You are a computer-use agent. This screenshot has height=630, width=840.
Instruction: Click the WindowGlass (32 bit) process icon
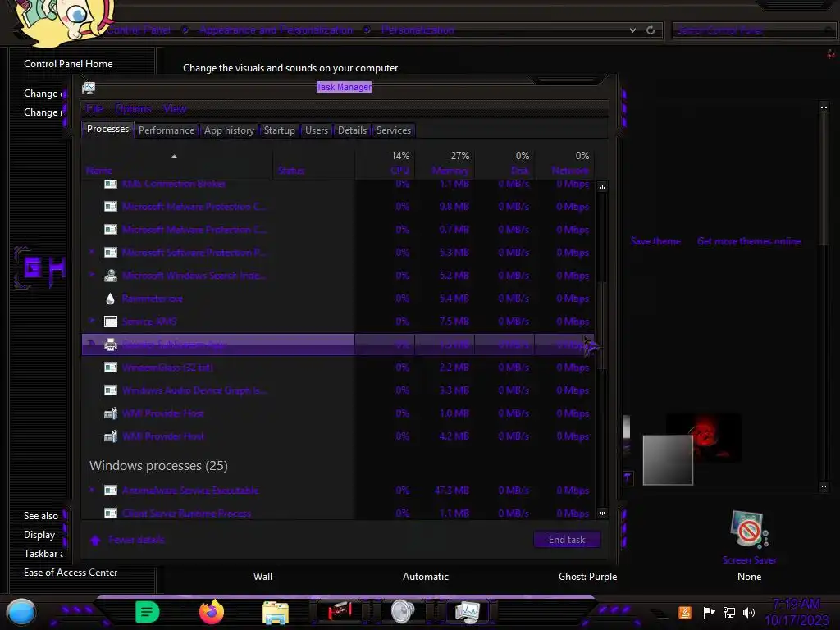(x=111, y=367)
